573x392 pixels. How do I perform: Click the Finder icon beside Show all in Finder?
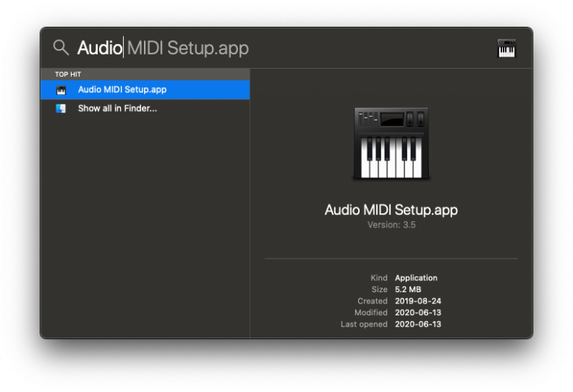click(60, 108)
